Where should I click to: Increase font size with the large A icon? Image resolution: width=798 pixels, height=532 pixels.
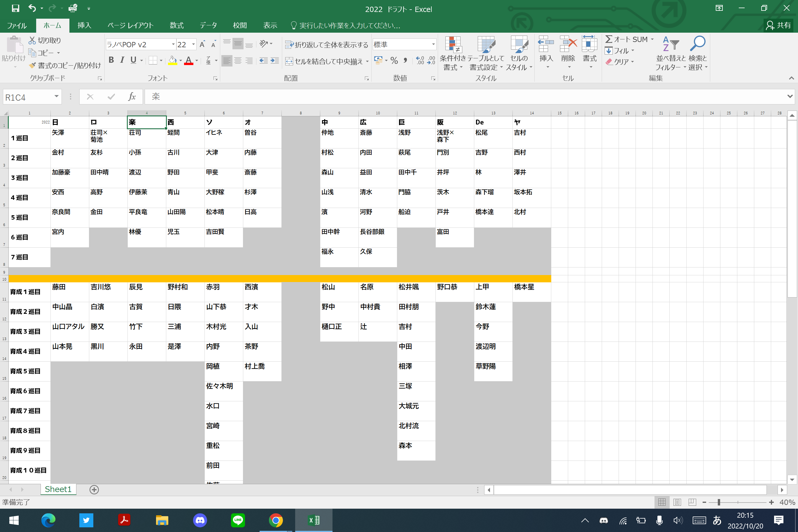pyautogui.click(x=202, y=44)
